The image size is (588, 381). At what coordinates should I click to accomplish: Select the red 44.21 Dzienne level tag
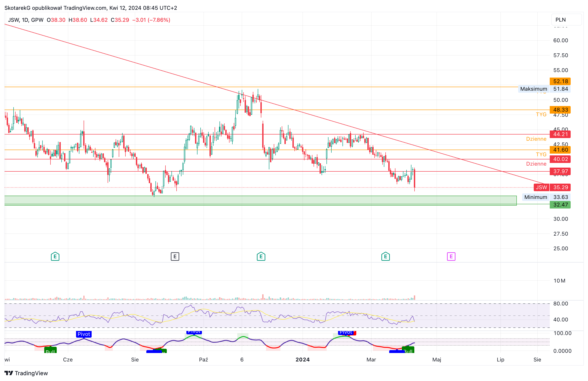tap(560, 134)
